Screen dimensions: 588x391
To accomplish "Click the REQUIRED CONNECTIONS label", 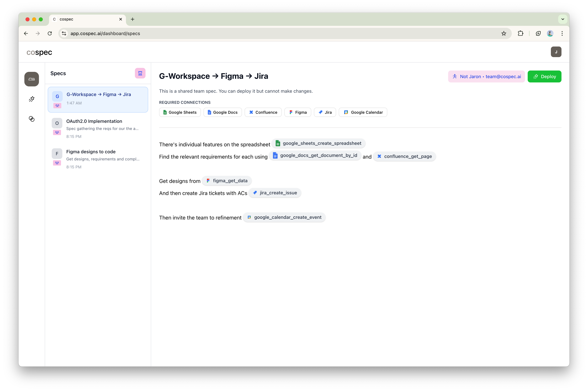I will pyautogui.click(x=185, y=102).
